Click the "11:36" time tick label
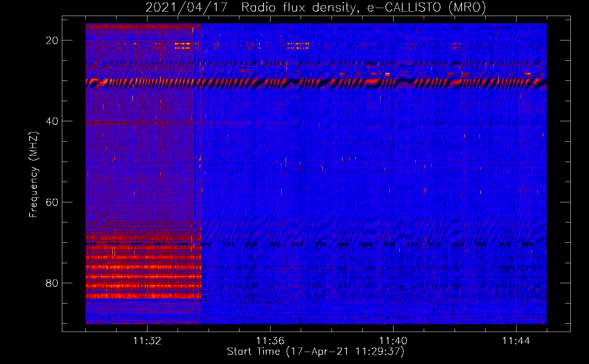 [x=270, y=341]
